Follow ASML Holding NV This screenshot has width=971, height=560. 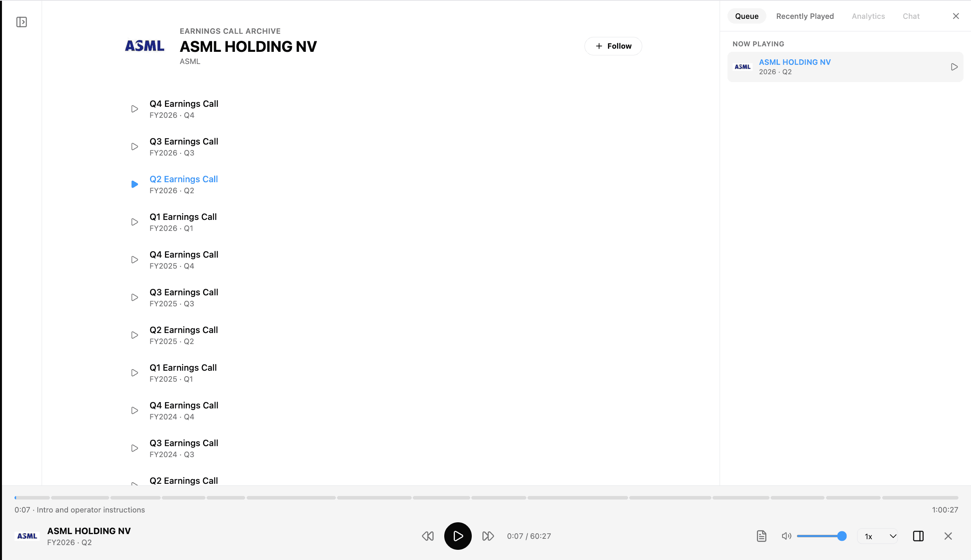(x=613, y=46)
